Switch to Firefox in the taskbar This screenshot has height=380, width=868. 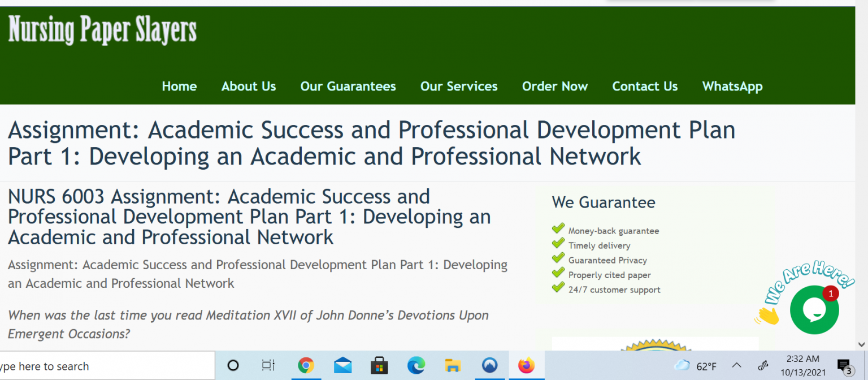(x=526, y=365)
